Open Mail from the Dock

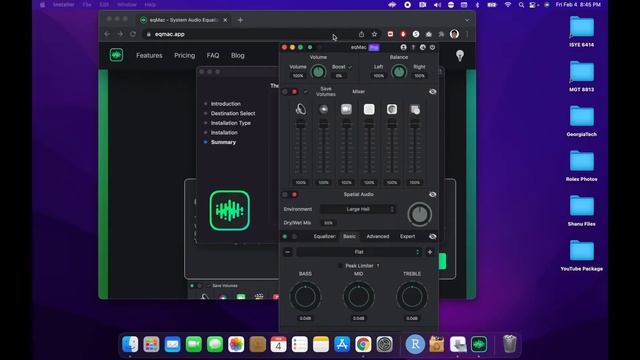[173, 344]
